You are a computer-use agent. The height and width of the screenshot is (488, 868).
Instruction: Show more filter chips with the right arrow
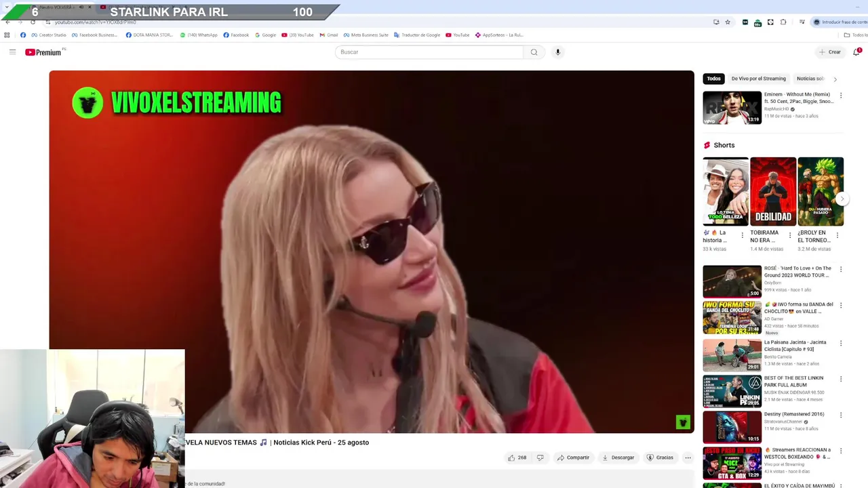tap(835, 79)
